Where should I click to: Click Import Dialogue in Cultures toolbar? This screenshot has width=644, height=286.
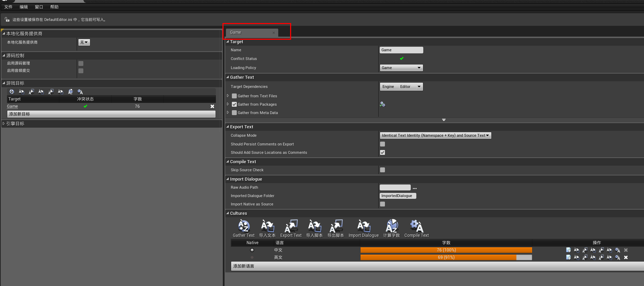(x=364, y=228)
